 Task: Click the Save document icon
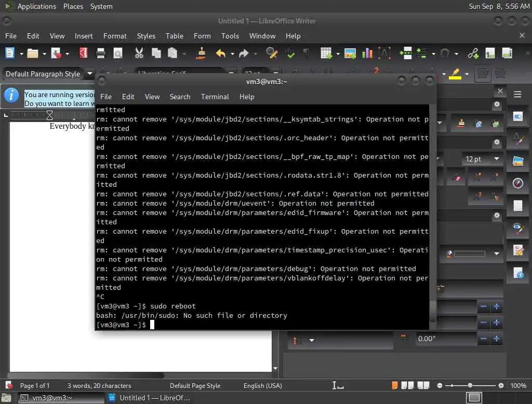click(x=56, y=53)
